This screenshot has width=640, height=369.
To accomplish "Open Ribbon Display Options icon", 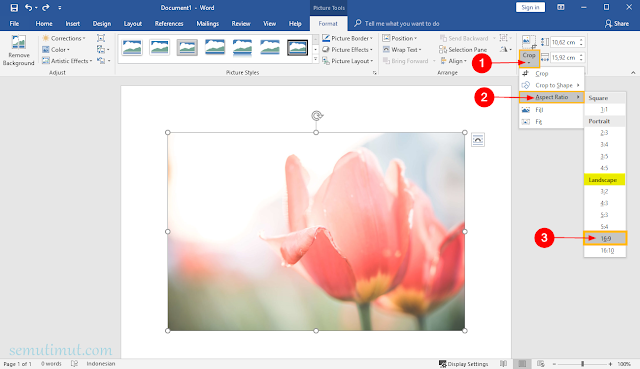I will pos(561,7).
